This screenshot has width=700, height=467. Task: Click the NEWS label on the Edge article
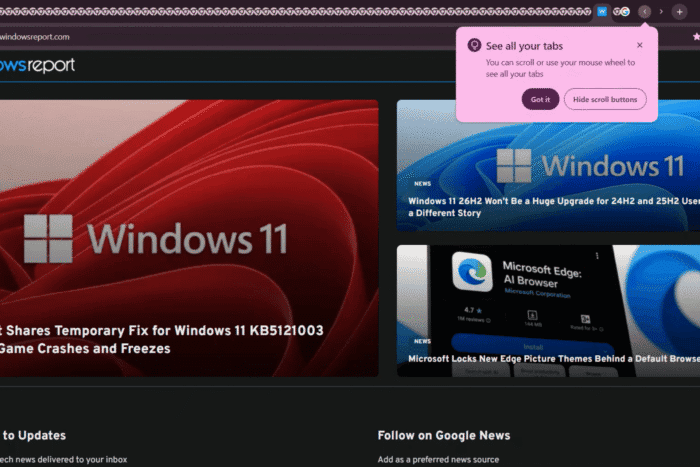tap(422, 341)
